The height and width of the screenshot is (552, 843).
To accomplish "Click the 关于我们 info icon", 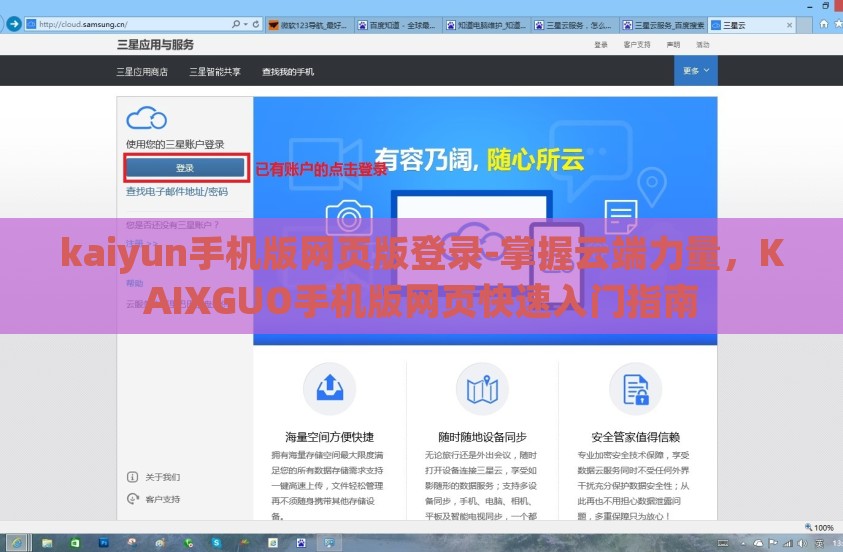I will coord(132,477).
